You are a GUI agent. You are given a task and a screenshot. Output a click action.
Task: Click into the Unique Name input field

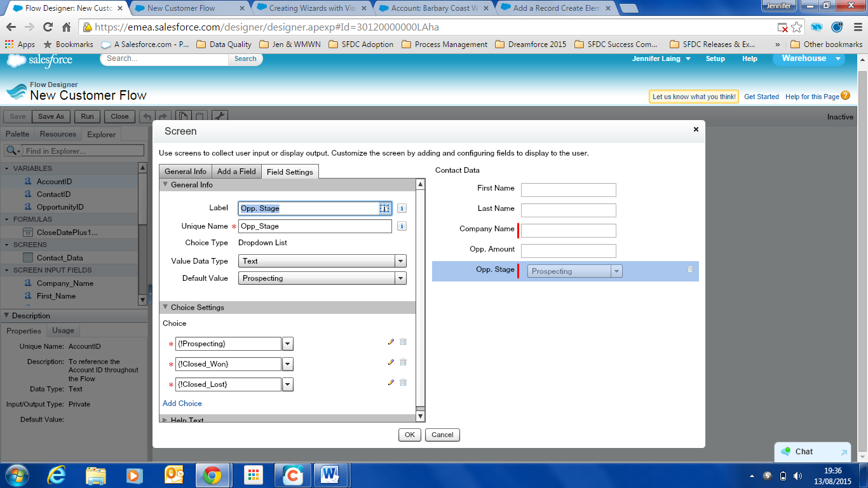point(315,226)
